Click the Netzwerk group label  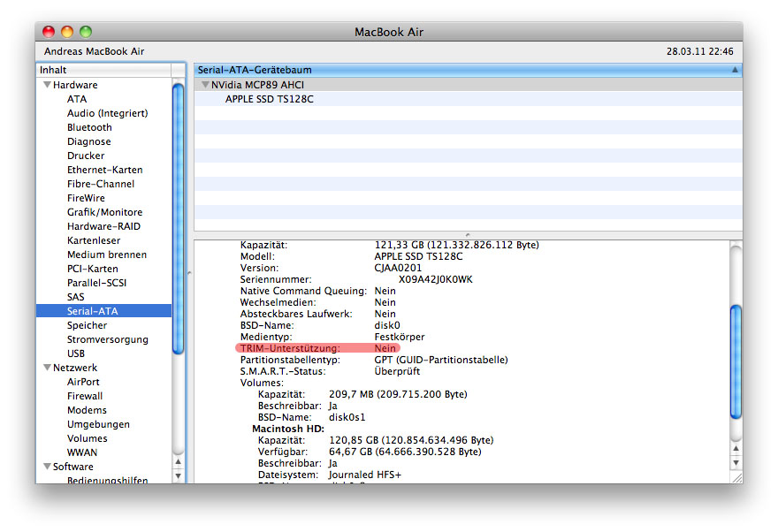pyautogui.click(x=75, y=368)
